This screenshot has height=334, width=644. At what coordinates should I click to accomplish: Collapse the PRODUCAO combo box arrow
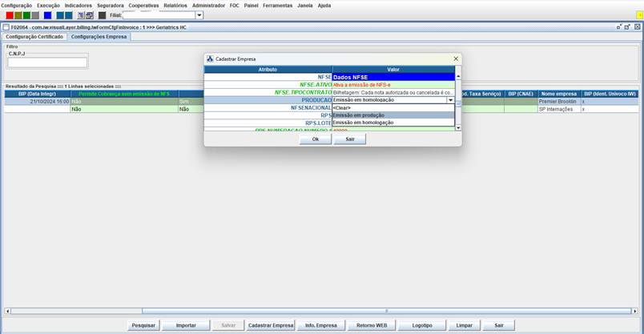coord(450,100)
